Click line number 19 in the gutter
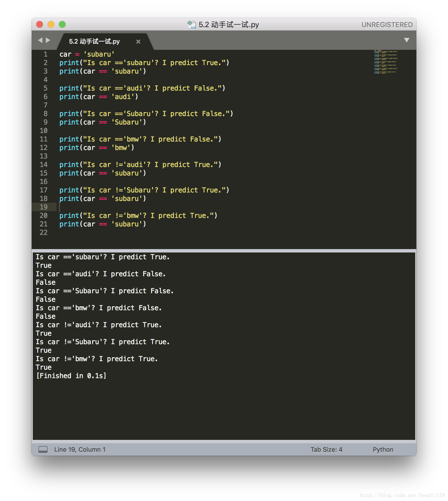The height and width of the screenshot is (501, 448). pyautogui.click(x=44, y=207)
